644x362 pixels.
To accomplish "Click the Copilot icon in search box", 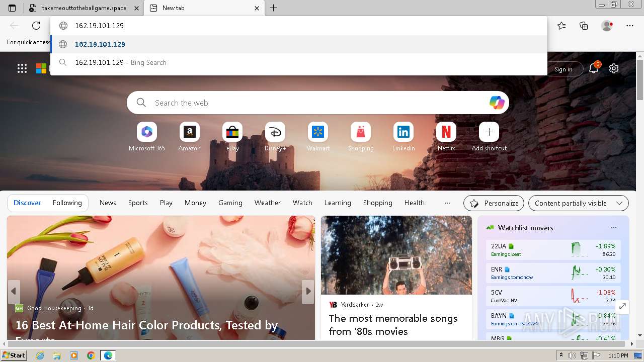I will click(x=497, y=103).
